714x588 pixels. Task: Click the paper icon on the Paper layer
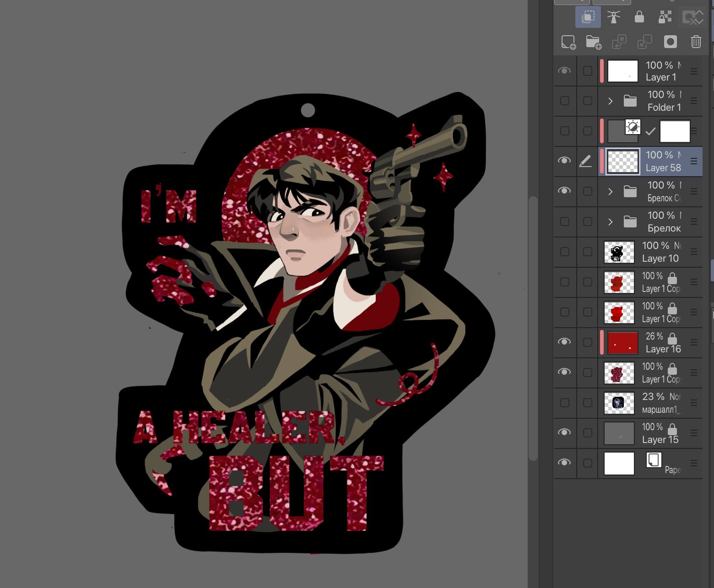point(654,460)
